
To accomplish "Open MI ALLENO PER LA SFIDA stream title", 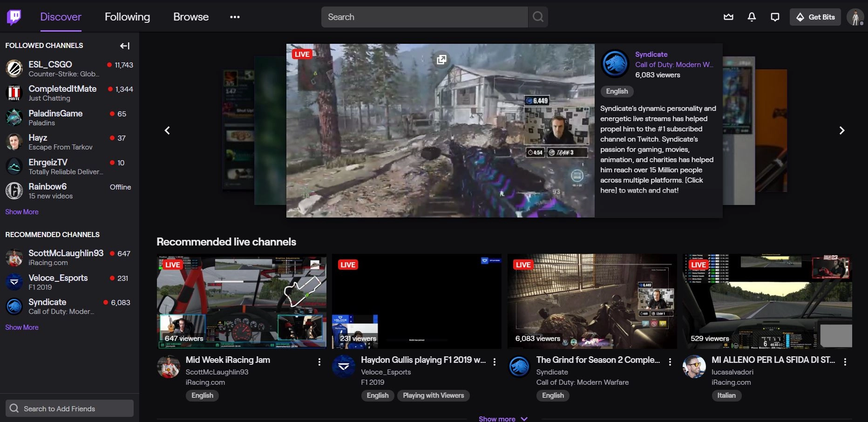I will coord(773,360).
